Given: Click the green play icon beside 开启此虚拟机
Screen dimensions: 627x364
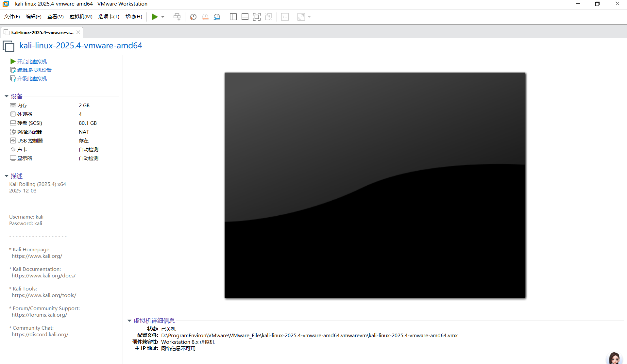Looking at the screenshot, I should tap(13, 61).
